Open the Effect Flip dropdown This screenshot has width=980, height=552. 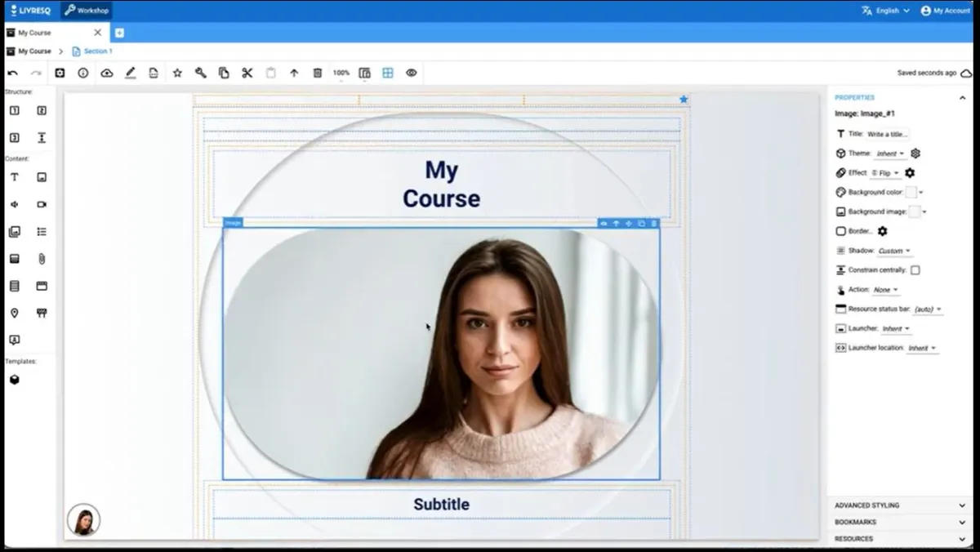[x=885, y=173]
